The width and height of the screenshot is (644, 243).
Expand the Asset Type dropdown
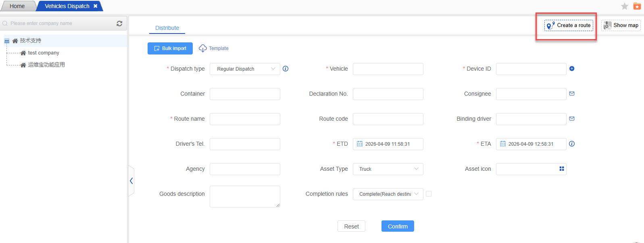pyautogui.click(x=388, y=169)
